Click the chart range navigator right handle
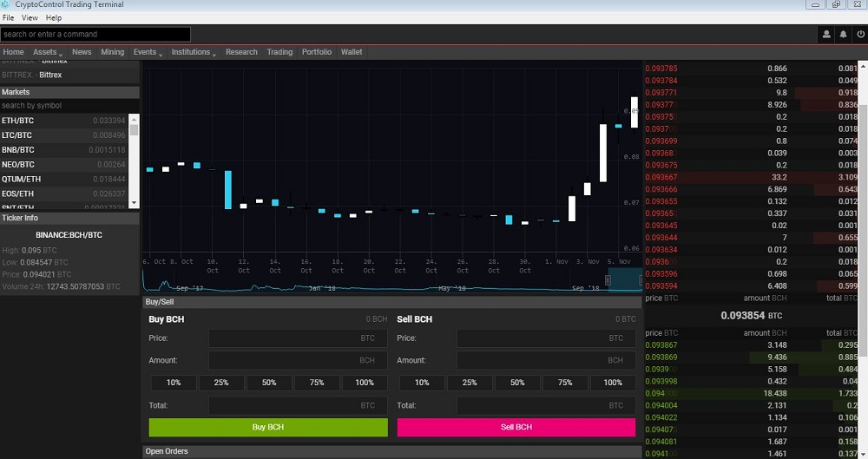 (641, 280)
